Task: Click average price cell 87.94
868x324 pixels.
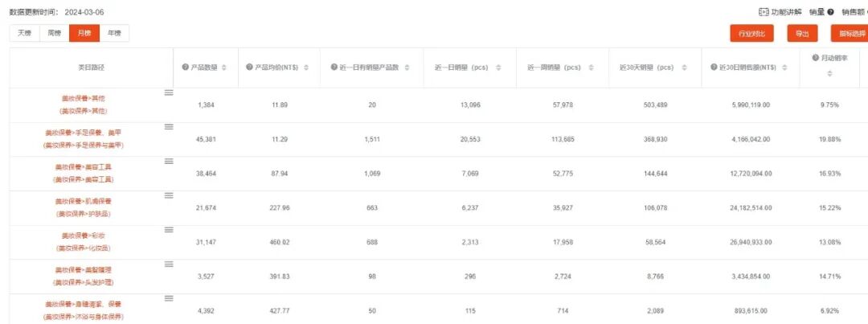Action: (280, 174)
